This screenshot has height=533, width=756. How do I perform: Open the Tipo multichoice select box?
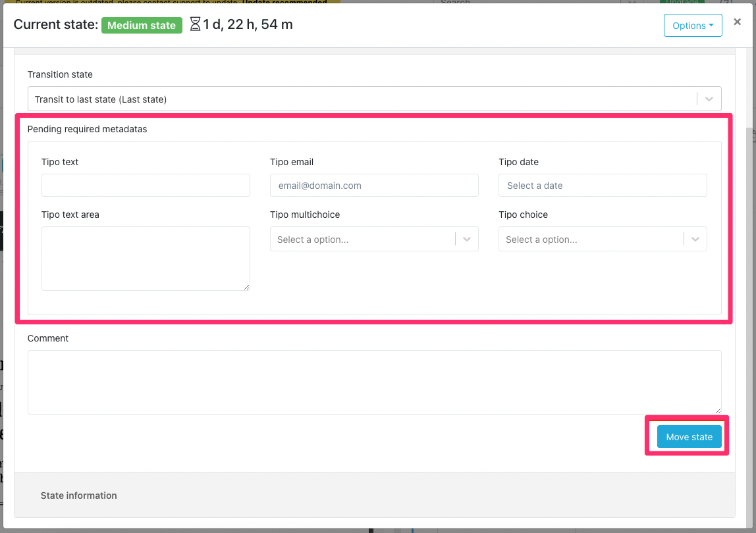point(362,240)
